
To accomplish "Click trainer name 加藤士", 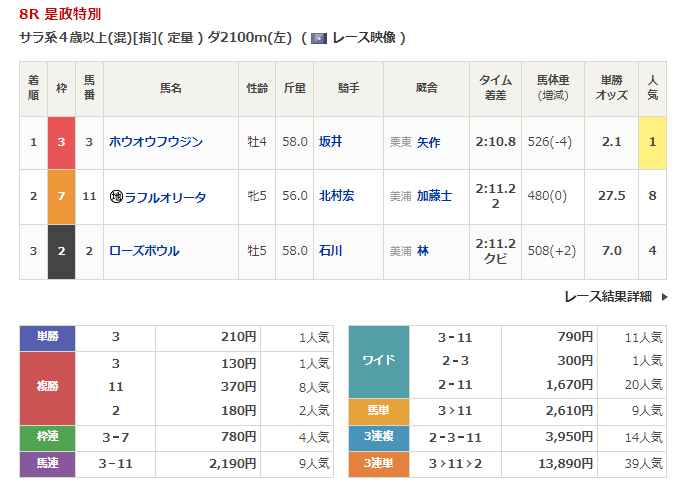I will [x=434, y=197].
